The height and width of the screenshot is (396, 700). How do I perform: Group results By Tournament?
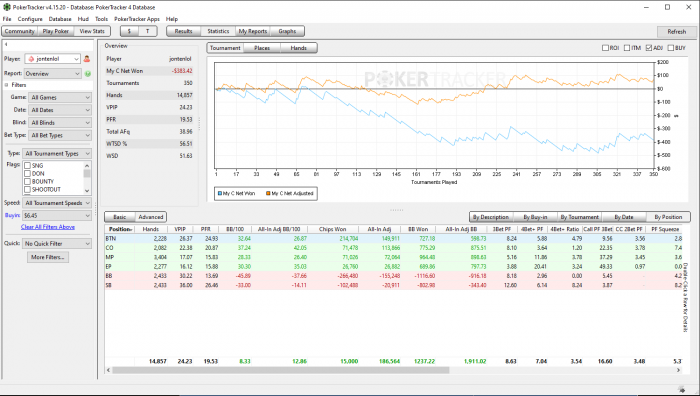pyautogui.click(x=579, y=217)
